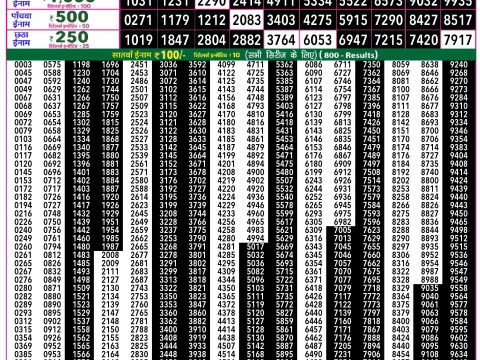Click number 6086 in results list
The height and width of the screenshot is (360, 480).
click(x=313, y=64)
